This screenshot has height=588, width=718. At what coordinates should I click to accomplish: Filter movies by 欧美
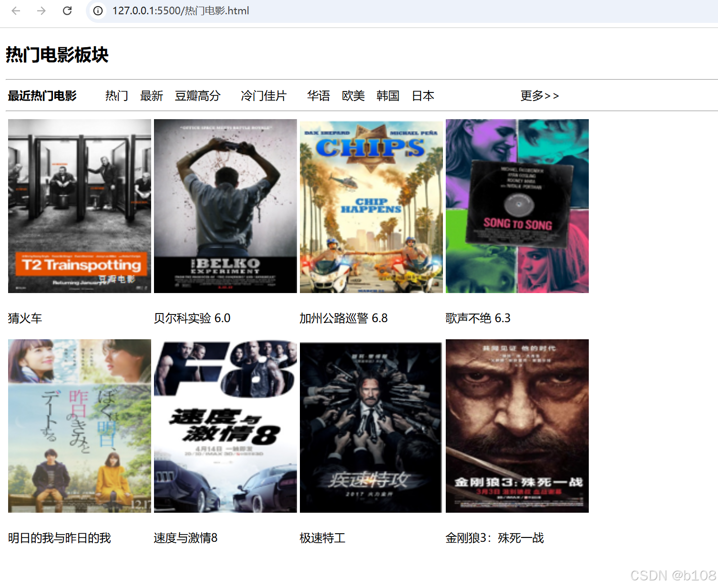pos(353,96)
